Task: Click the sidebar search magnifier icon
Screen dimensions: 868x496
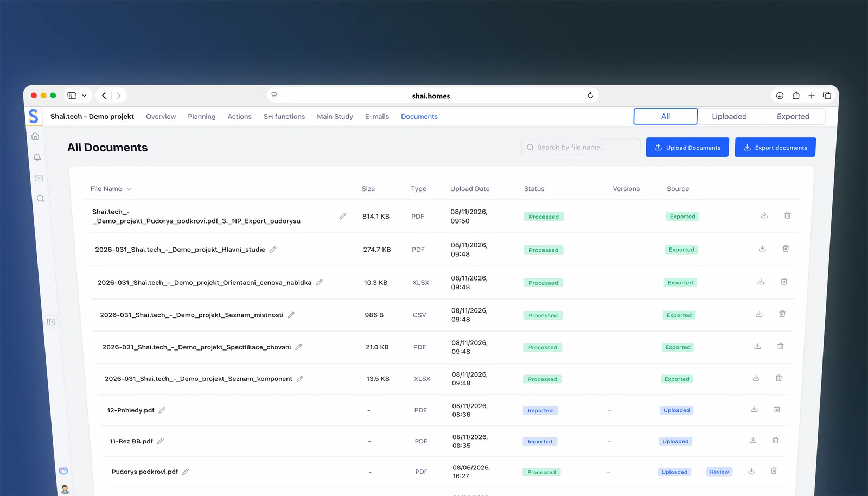Action: pos(41,199)
